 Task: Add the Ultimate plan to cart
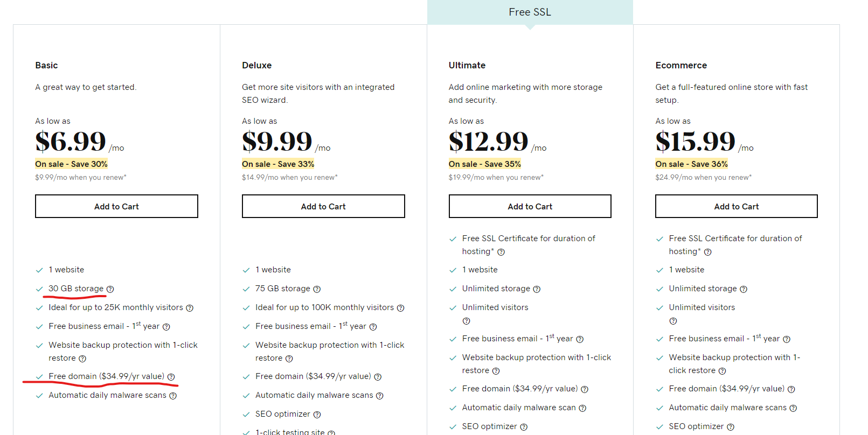[530, 206]
